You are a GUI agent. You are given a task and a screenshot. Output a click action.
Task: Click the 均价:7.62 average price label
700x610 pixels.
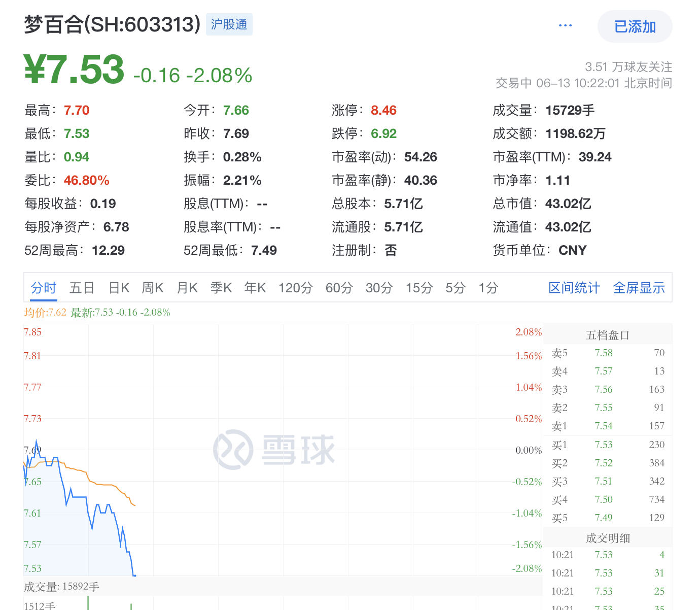click(x=45, y=313)
